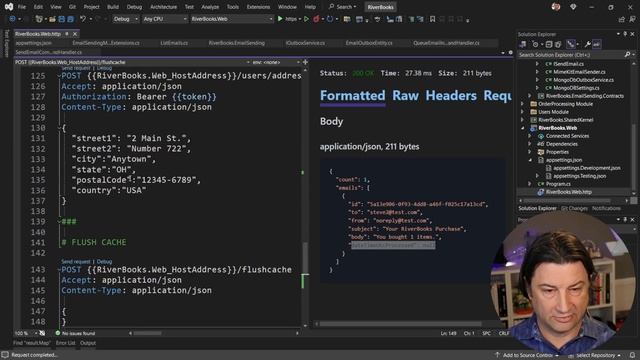
Task: Open the File menu
Action: click(x=22, y=7)
